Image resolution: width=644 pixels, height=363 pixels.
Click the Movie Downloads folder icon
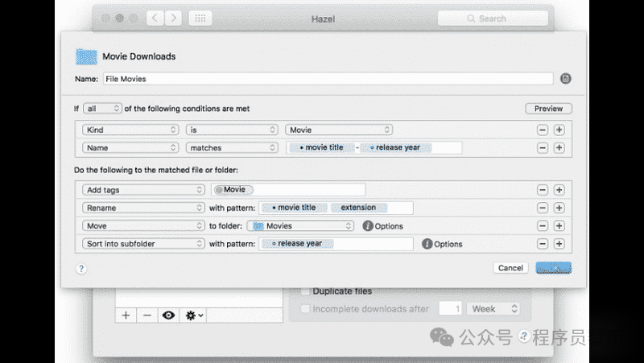86,56
